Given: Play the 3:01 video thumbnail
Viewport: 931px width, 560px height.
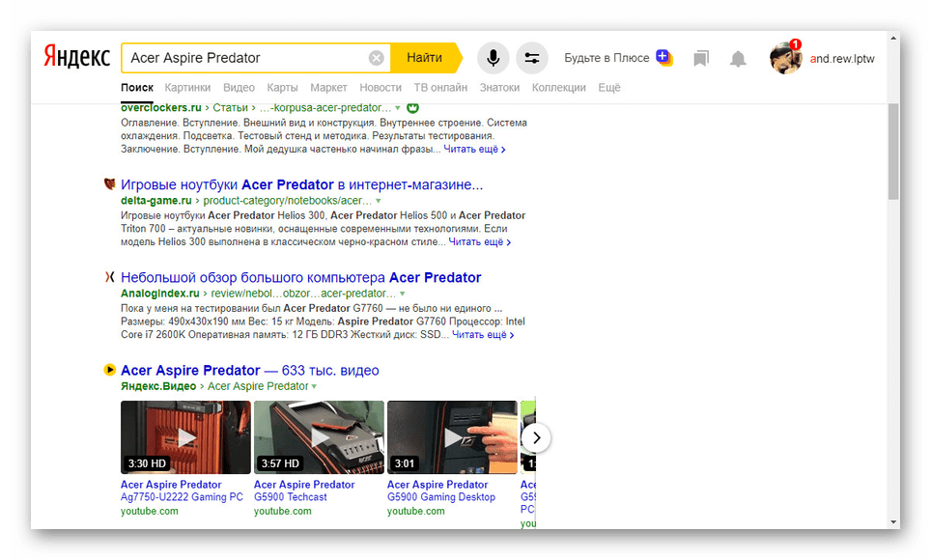Looking at the screenshot, I should pos(452,437).
